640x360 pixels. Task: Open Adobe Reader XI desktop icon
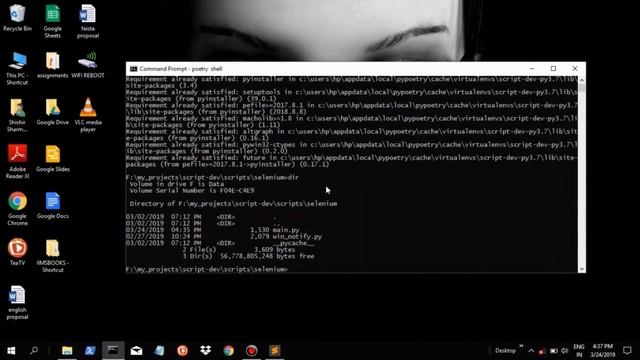coord(17,162)
